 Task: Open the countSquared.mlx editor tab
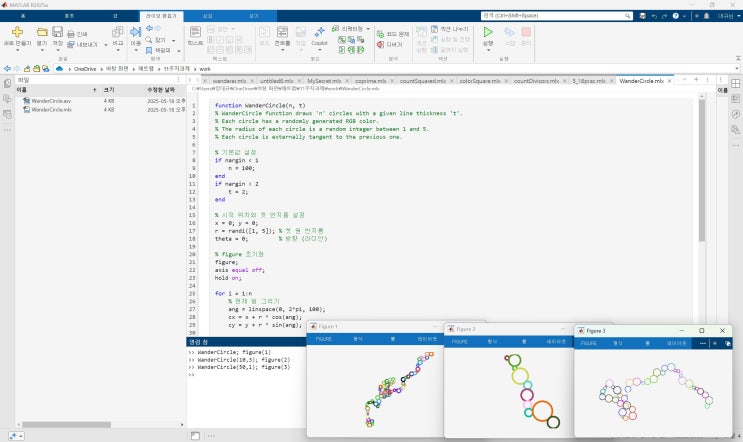pos(422,81)
